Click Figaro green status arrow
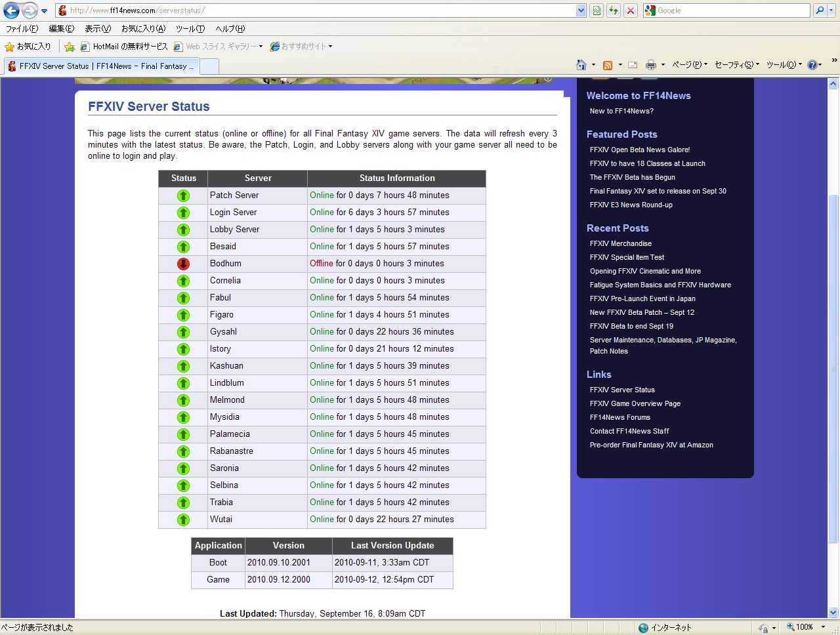The height and width of the screenshot is (635, 840). (183, 315)
